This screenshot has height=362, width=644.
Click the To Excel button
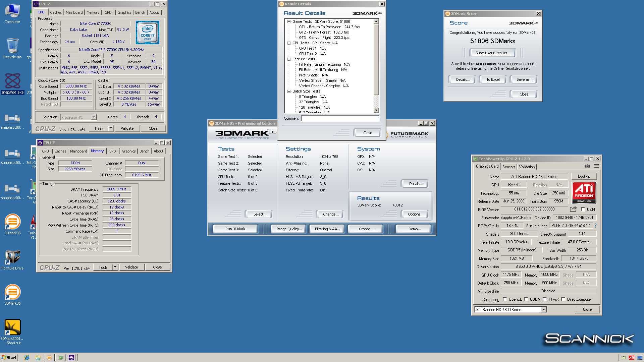(x=493, y=79)
